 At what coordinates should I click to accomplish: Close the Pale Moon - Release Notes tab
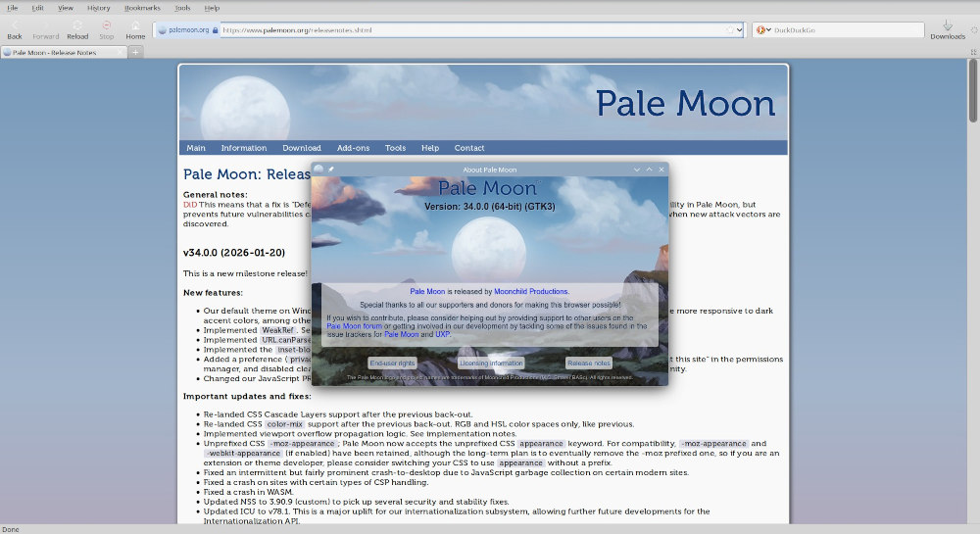[121, 53]
